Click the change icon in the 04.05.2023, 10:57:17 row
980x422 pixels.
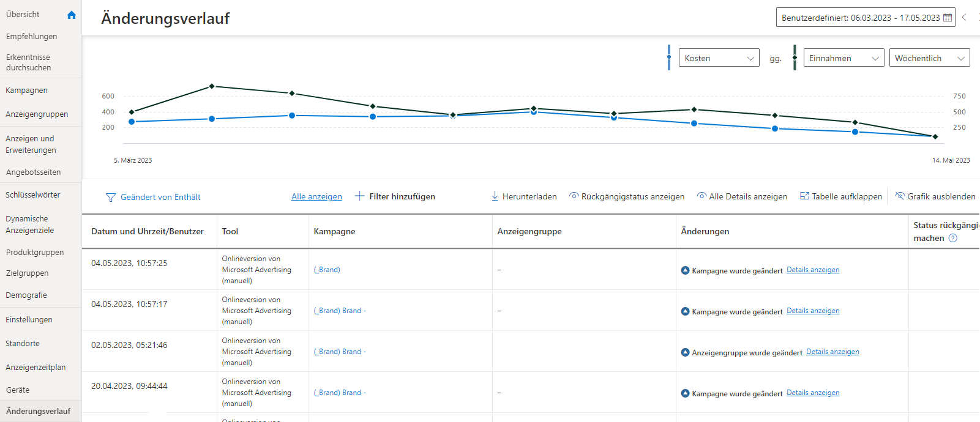click(x=686, y=311)
